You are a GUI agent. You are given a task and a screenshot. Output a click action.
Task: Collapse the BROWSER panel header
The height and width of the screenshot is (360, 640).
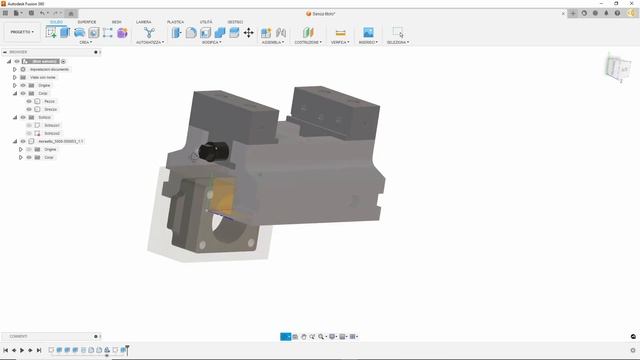coord(5,52)
